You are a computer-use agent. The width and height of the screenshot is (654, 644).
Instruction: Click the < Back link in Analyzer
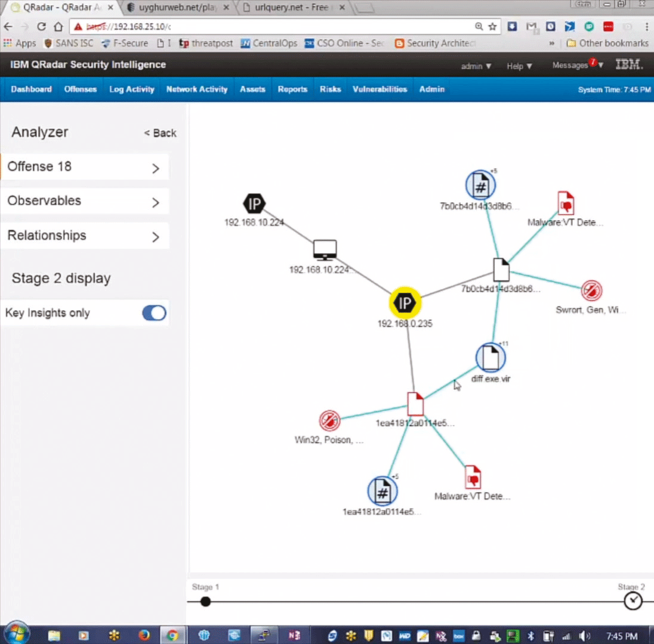pyautogui.click(x=160, y=133)
